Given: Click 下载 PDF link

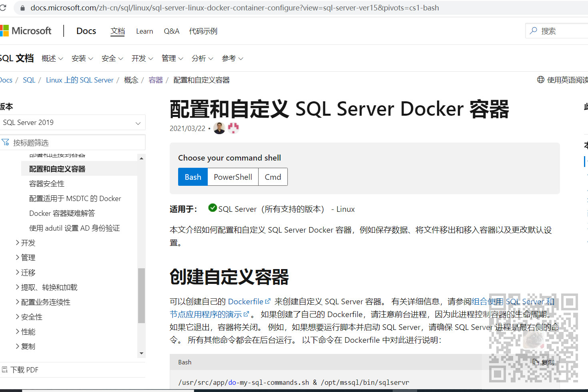Looking at the screenshot, I should click(x=24, y=370).
